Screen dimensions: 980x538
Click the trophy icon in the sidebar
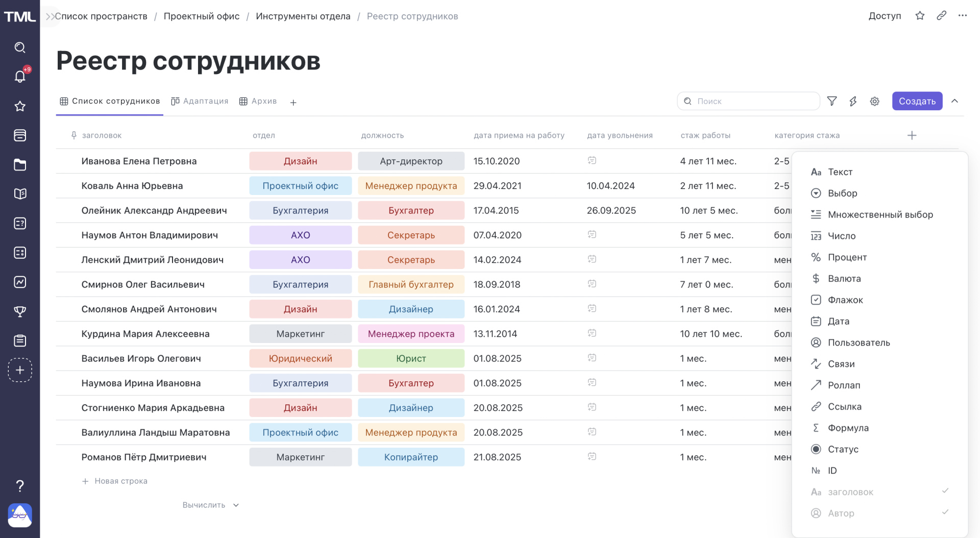click(19, 311)
